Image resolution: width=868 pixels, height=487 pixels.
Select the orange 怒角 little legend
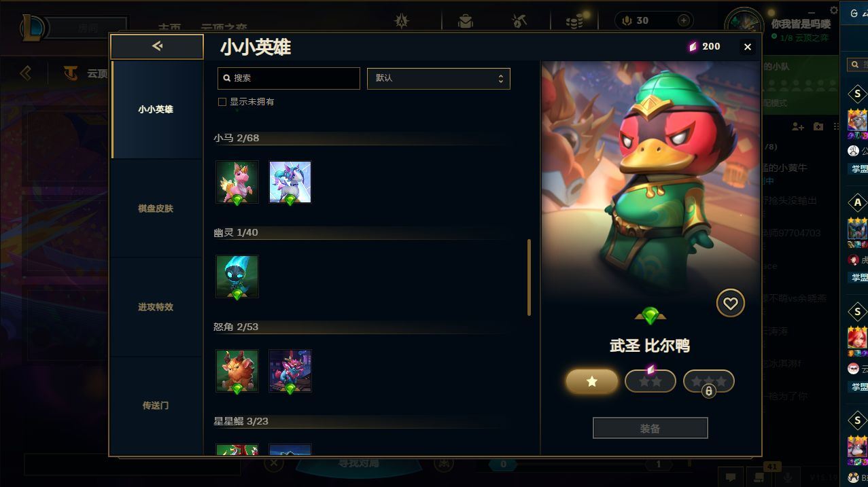click(x=237, y=371)
